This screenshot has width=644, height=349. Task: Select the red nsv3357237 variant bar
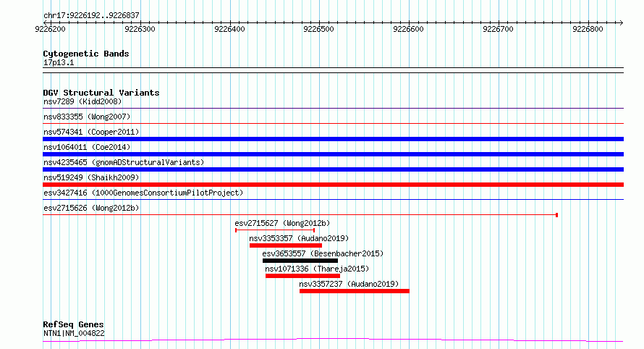point(355,291)
